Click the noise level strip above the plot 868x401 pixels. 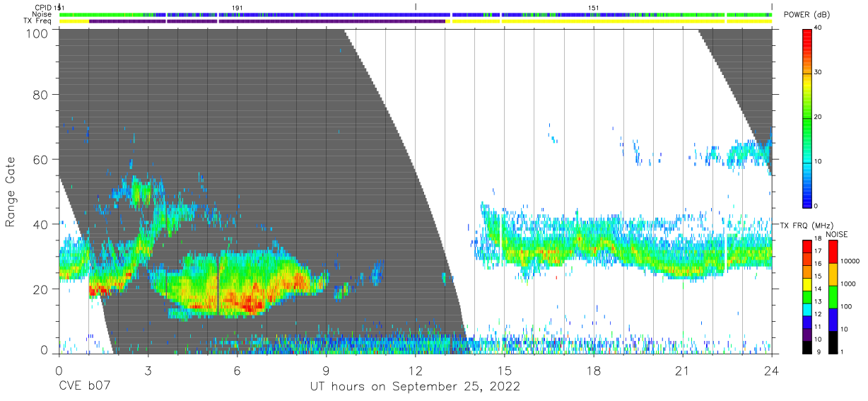416,14
